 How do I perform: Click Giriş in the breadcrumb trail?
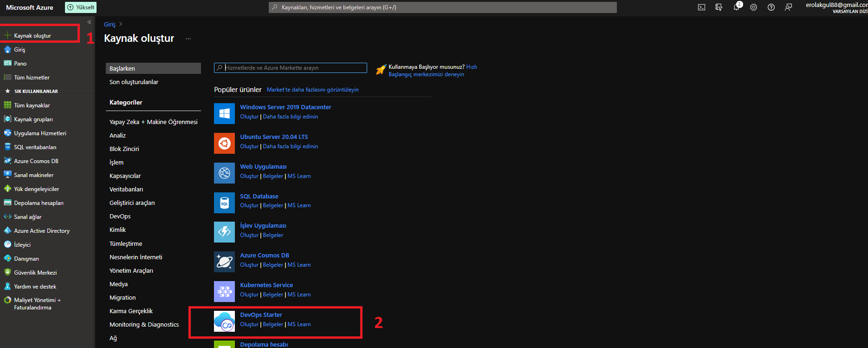click(x=110, y=25)
